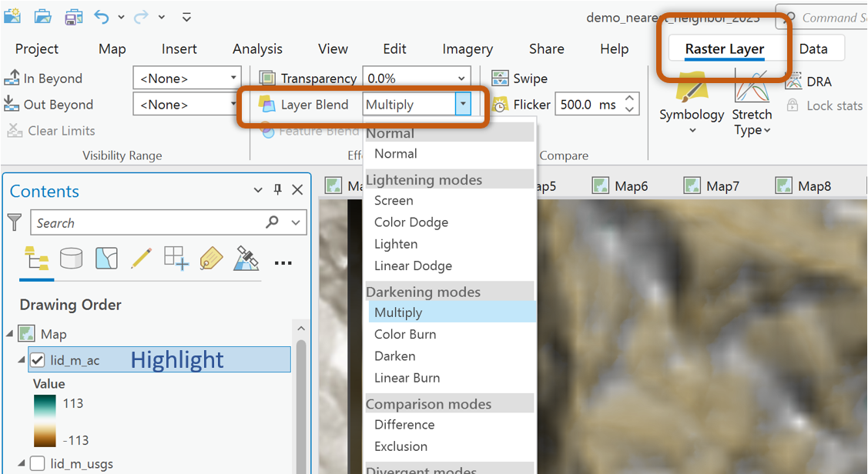
Task: Choose Color Burn blend mode
Action: click(x=405, y=335)
